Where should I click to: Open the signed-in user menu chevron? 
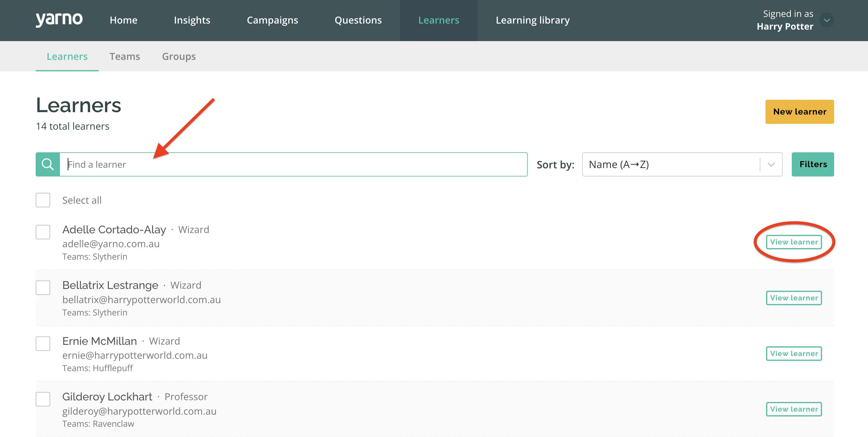[x=827, y=20]
